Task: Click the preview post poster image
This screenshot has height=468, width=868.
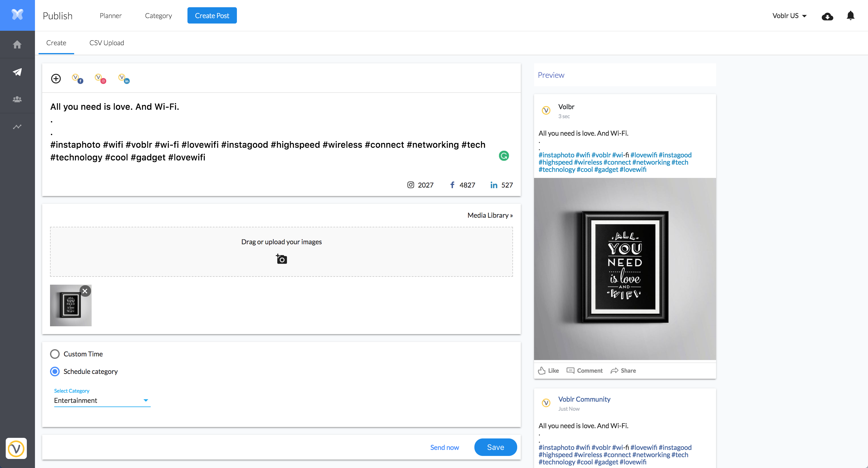Action: [625, 269]
